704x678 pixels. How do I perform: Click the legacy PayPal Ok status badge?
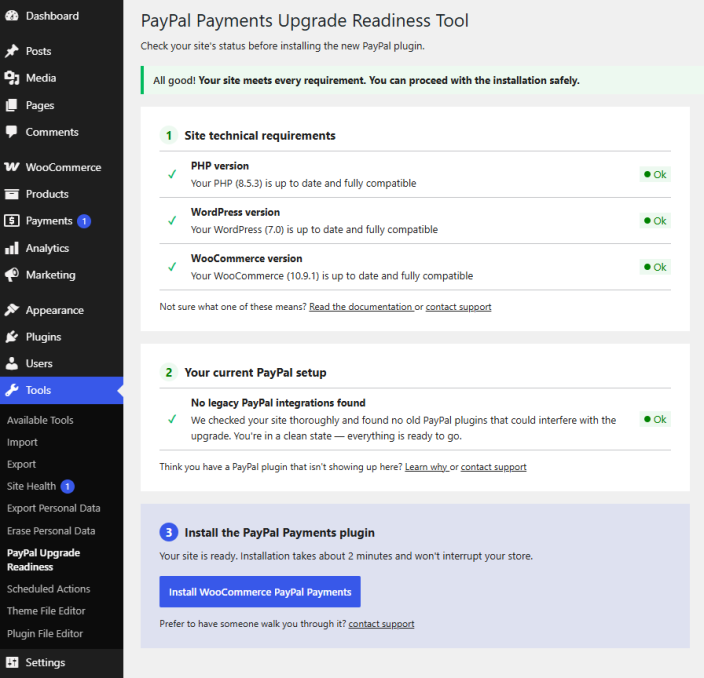point(655,419)
